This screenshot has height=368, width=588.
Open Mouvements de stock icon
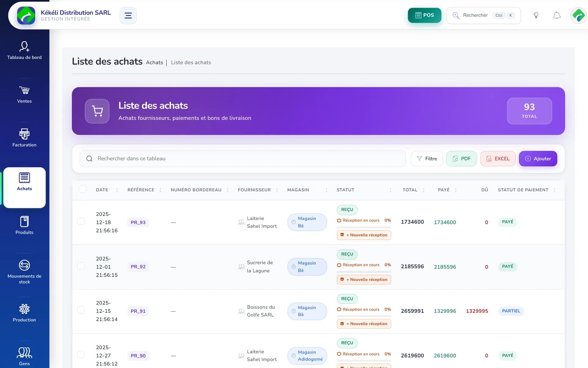(x=24, y=265)
